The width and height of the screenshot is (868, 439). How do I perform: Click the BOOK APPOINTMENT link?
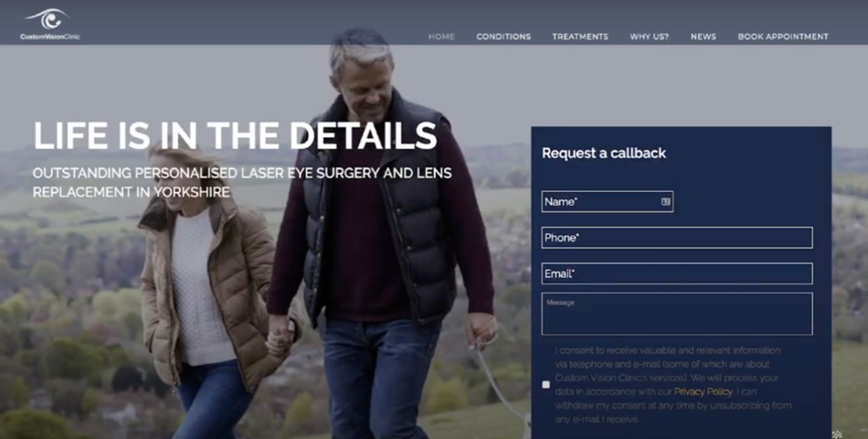pyautogui.click(x=783, y=37)
